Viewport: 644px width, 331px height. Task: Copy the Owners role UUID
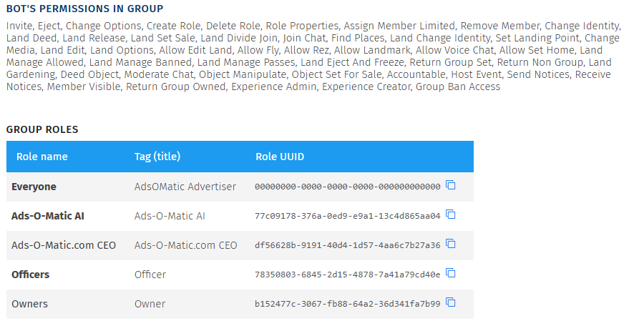pos(451,302)
